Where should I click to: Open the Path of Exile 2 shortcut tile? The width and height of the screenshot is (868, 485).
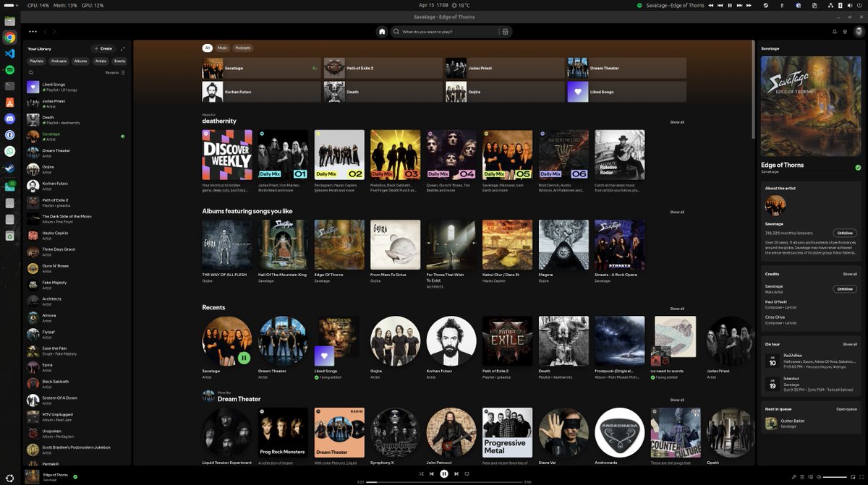click(383, 68)
